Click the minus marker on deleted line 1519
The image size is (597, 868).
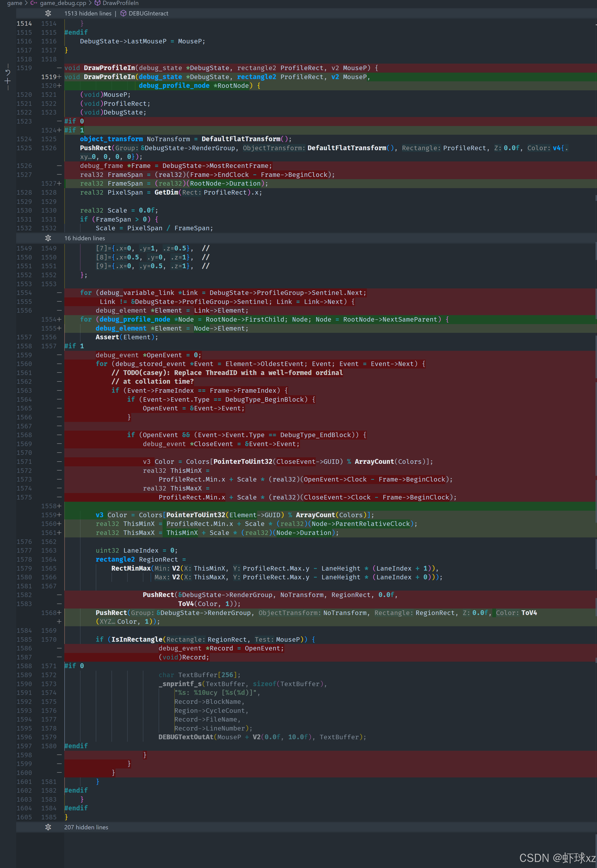(x=59, y=68)
